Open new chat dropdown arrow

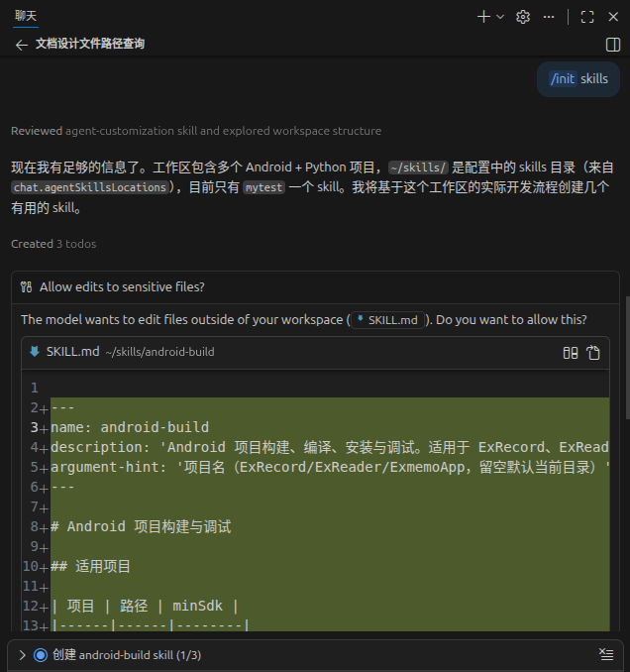[x=500, y=16]
